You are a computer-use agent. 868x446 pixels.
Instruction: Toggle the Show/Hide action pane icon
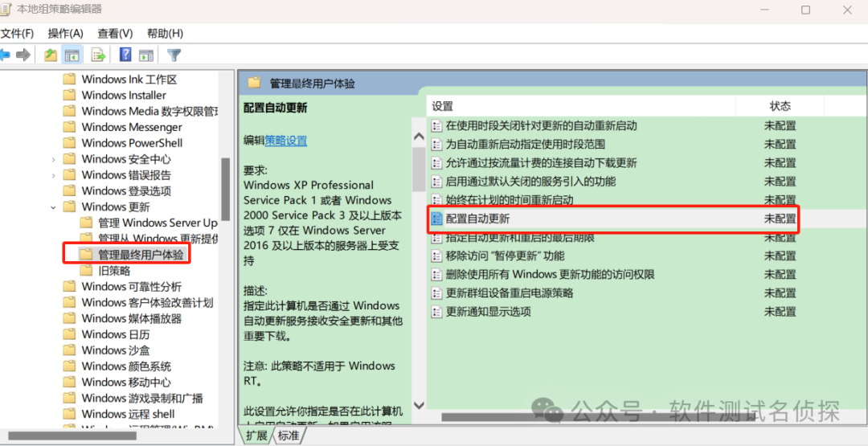pos(146,55)
